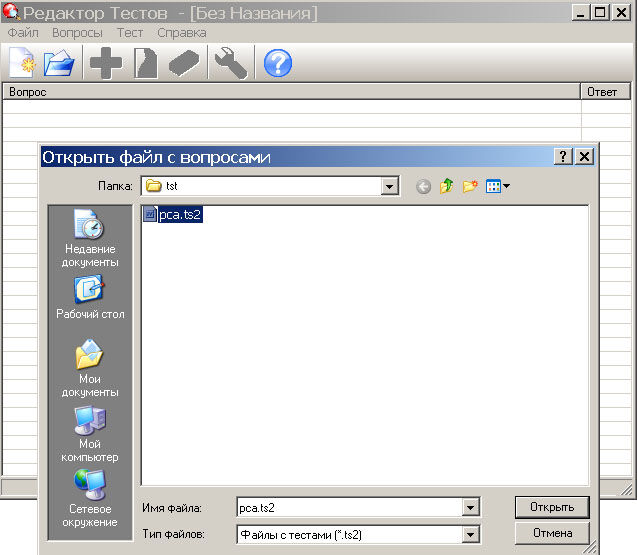Open the Вопросы menu
The height and width of the screenshot is (555, 637).
coord(77,33)
